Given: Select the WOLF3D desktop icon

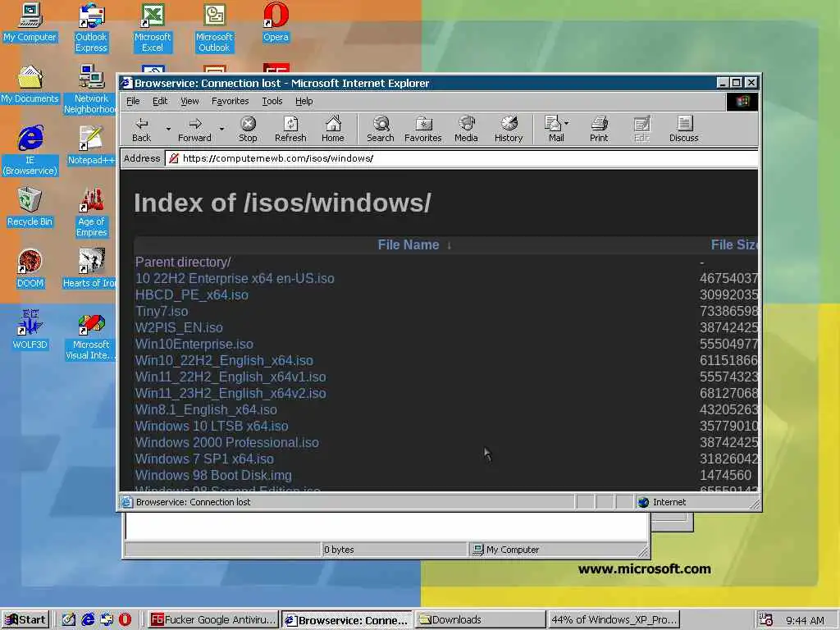Looking at the screenshot, I should (x=30, y=331).
